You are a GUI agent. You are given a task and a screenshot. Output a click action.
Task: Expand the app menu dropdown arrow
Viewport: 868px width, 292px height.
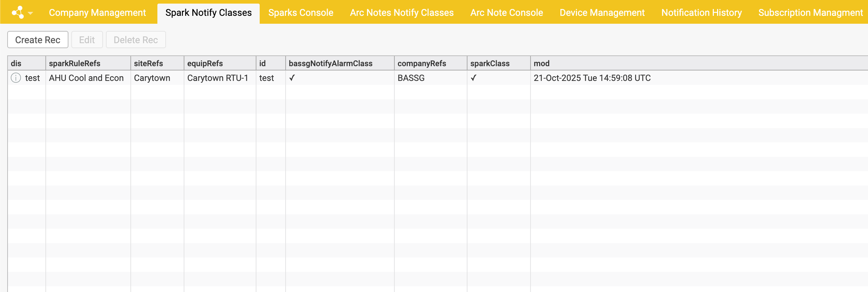tap(31, 13)
